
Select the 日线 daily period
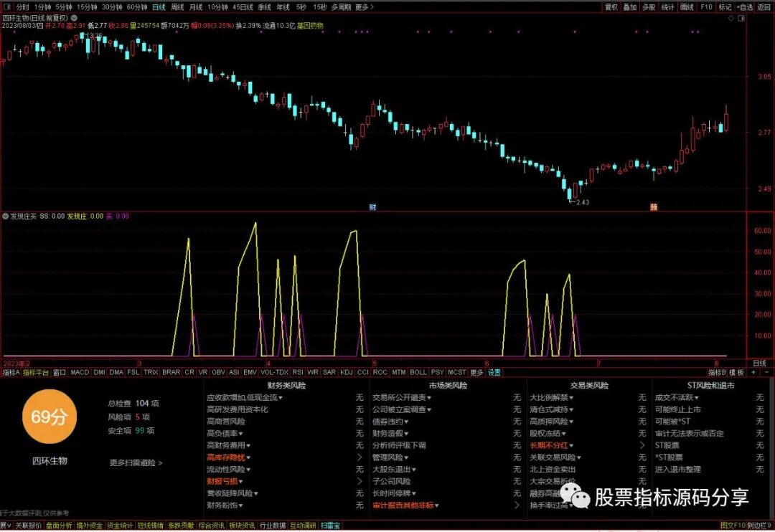point(159,7)
